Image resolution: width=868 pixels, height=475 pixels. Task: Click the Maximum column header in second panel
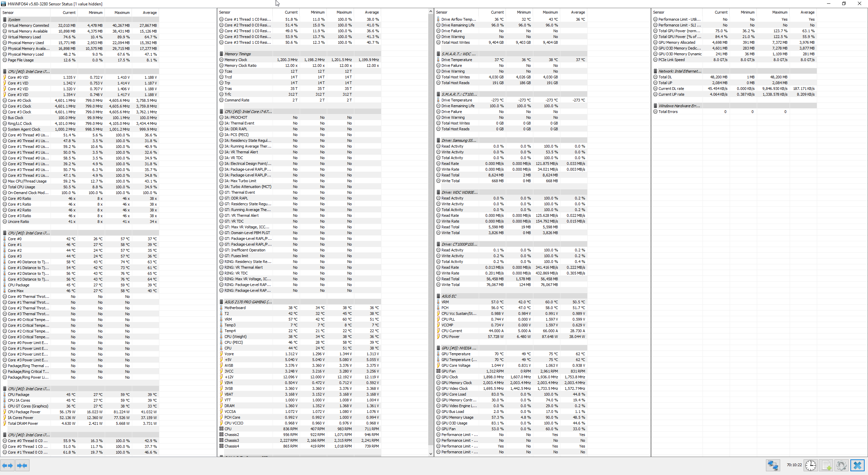click(x=344, y=12)
